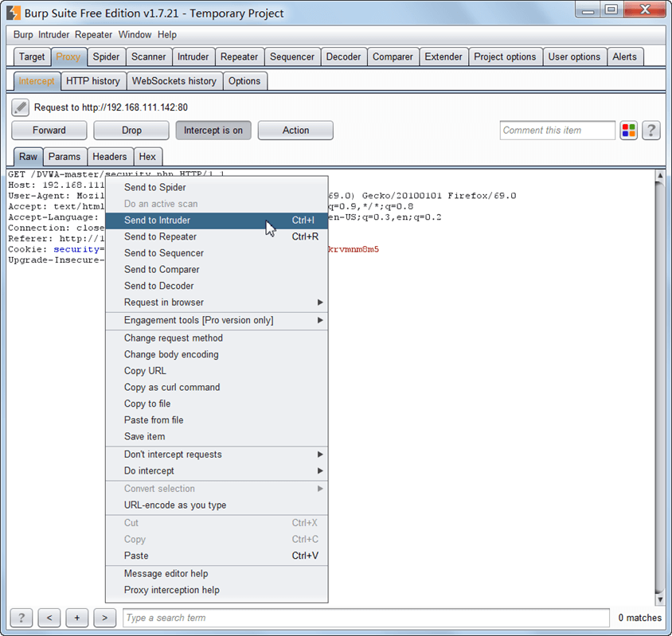Click the 'Comment this item' field

[x=557, y=131]
